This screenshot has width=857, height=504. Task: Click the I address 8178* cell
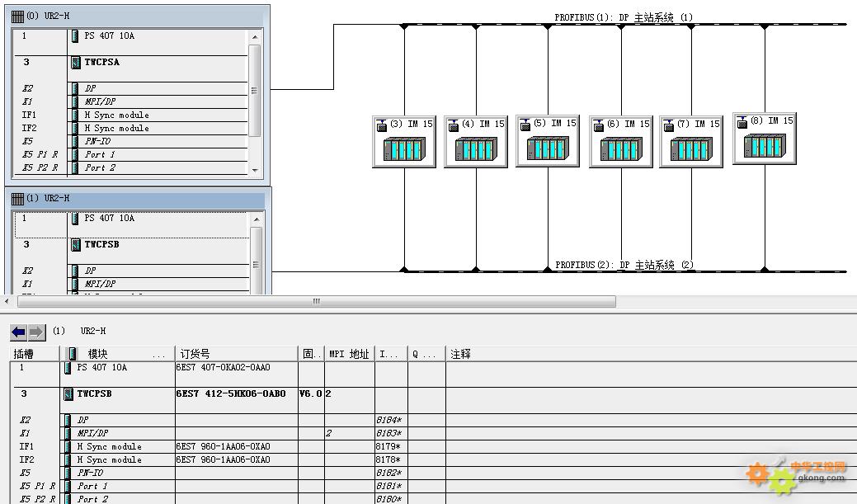coord(388,459)
